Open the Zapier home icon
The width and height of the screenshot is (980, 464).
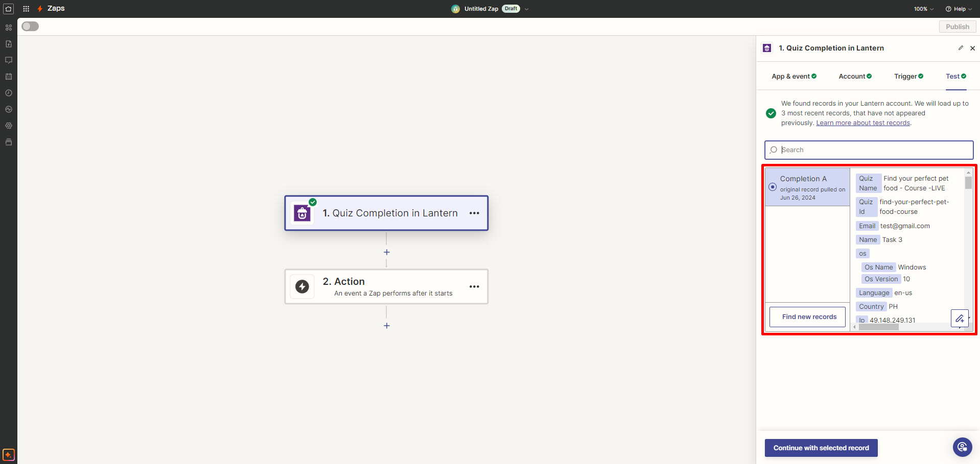pyautogui.click(x=9, y=9)
